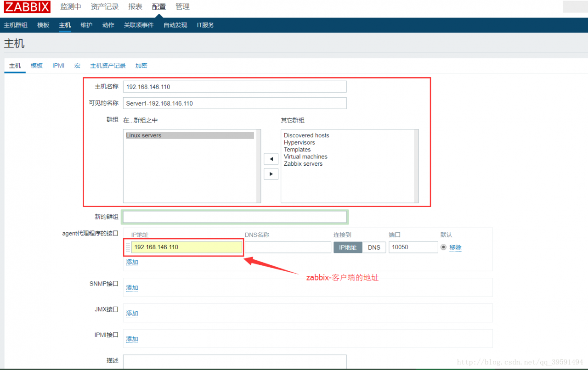Select Linux servers in the groups list
This screenshot has width=588, height=370.
[x=143, y=135]
